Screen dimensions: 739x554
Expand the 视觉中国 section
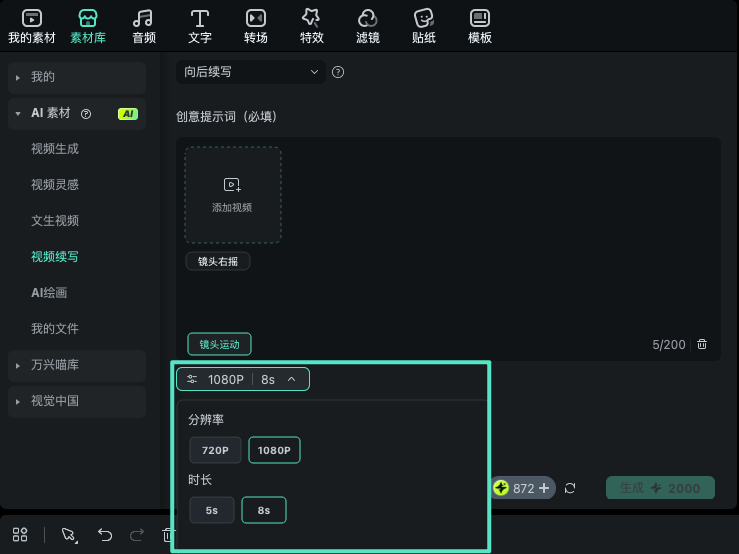pyautogui.click(x=77, y=401)
